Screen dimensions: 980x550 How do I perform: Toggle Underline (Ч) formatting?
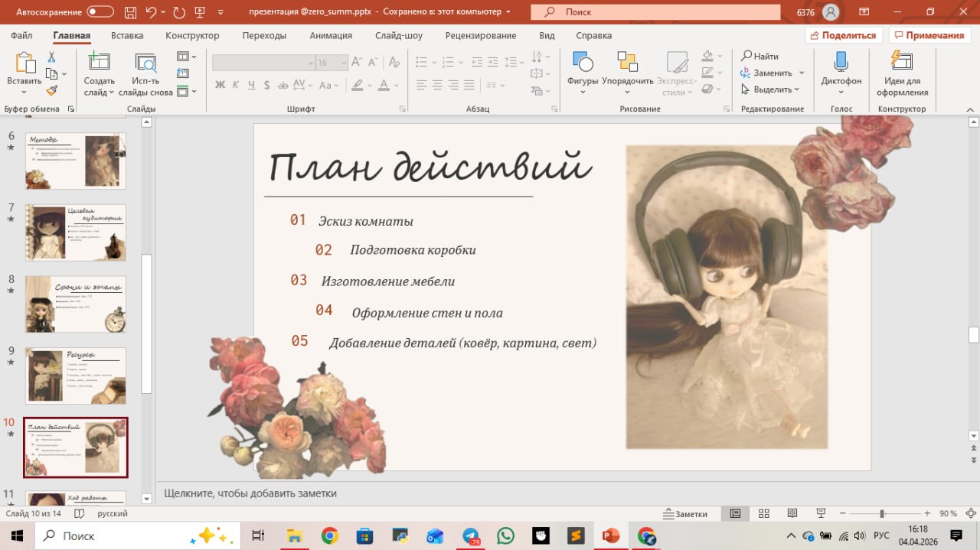coord(250,85)
